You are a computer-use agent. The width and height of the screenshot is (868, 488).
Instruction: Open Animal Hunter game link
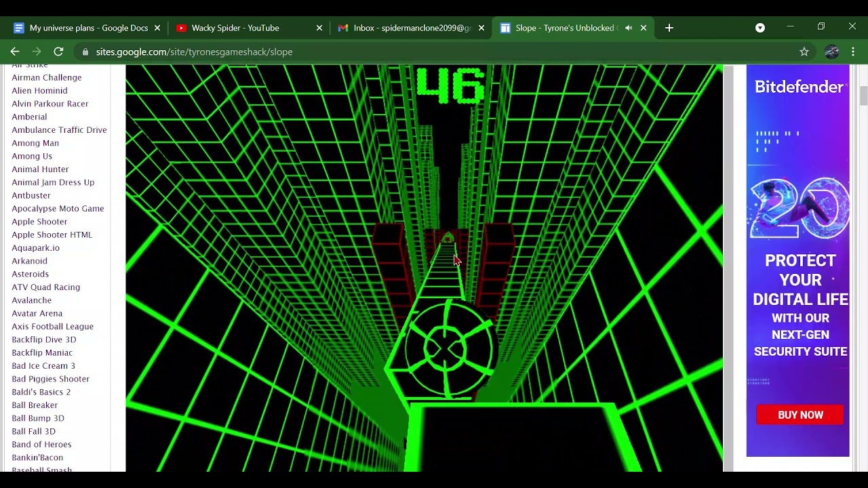click(x=40, y=169)
